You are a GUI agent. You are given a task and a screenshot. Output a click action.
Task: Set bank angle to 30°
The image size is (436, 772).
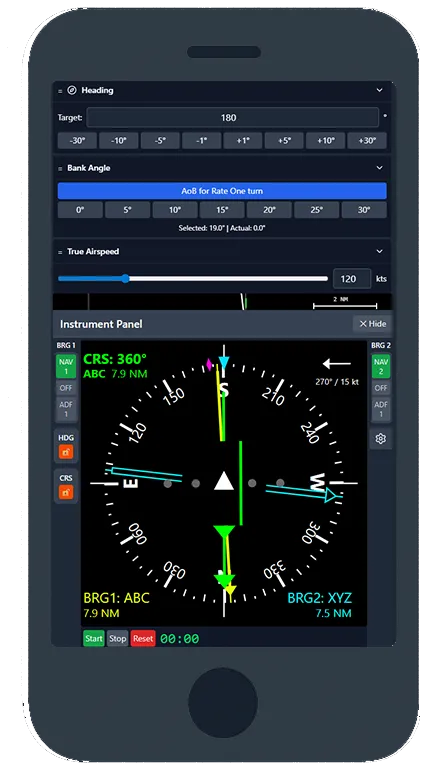[x=364, y=210]
